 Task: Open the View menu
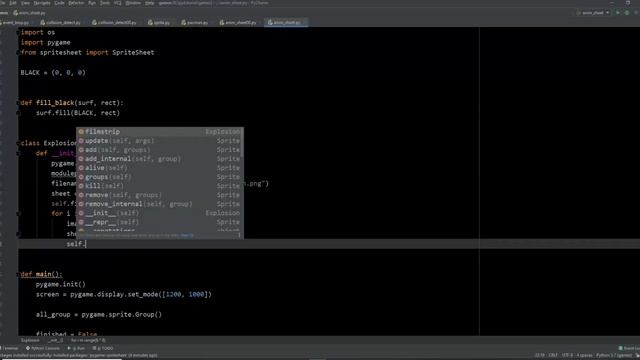25,3
